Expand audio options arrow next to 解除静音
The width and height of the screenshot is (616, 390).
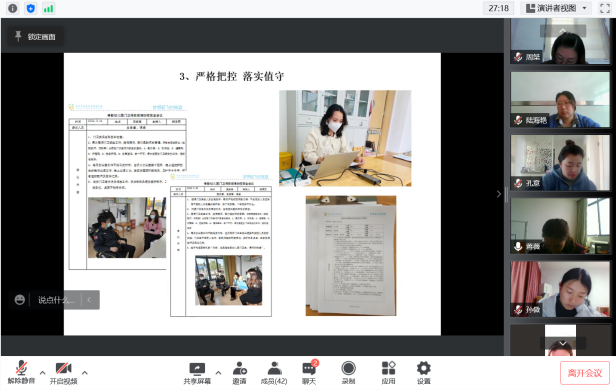coord(42,372)
